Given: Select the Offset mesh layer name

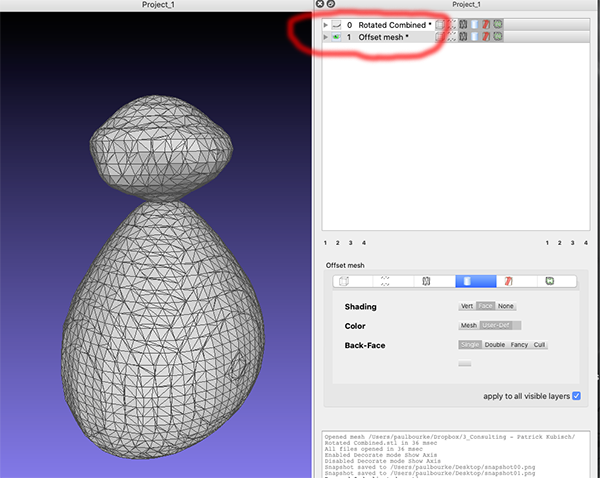Looking at the screenshot, I should (381, 37).
